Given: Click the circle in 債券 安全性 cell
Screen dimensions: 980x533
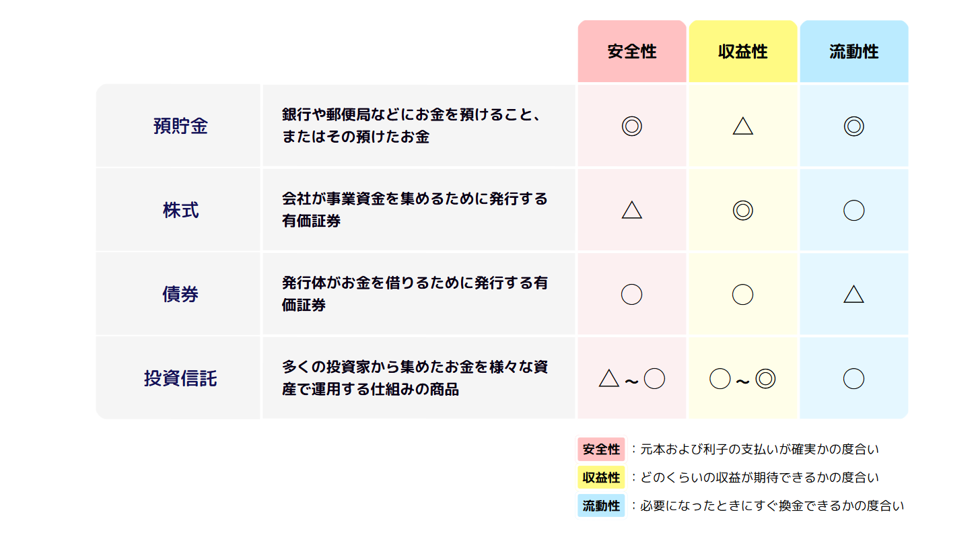Looking at the screenshot, I should 631,294.
